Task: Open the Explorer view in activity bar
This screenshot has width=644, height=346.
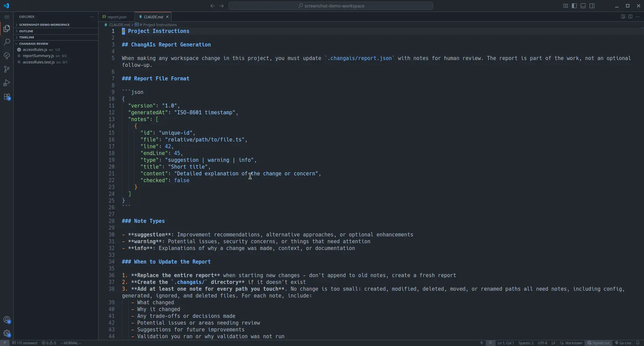Action: point(7,28)
